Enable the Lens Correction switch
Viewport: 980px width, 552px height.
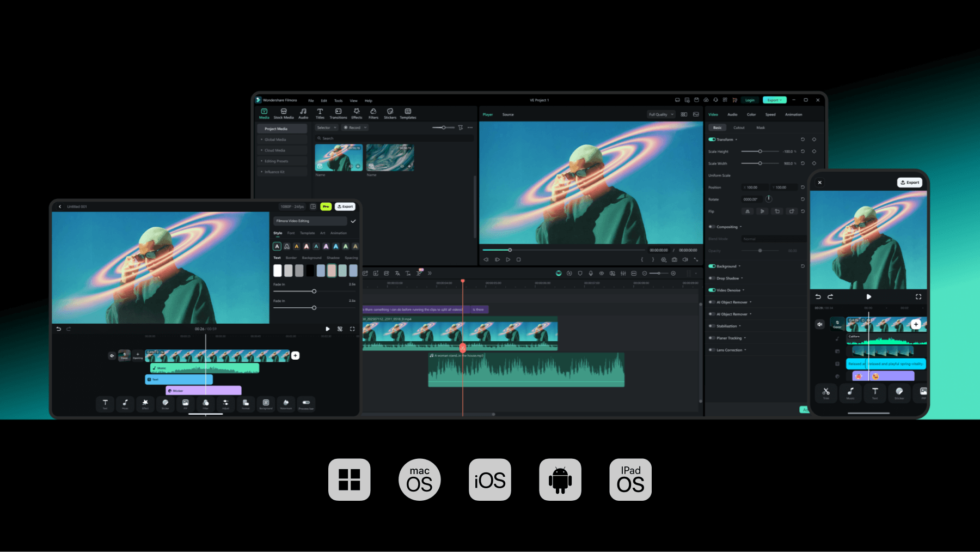[x=712, y=350]
